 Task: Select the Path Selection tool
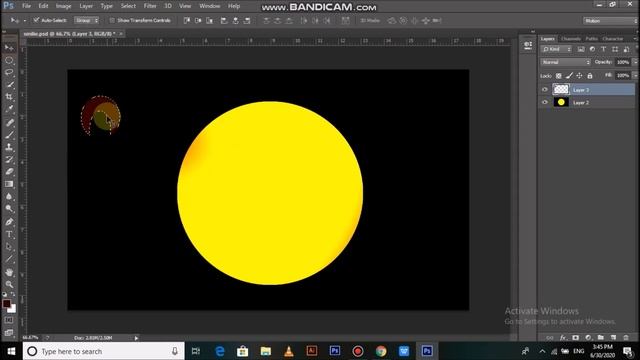point(9,247)
